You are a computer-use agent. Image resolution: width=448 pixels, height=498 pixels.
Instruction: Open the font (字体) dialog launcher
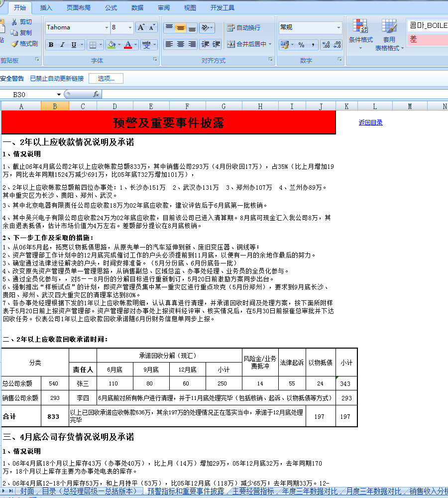pyautogui.click(x=155, y=59)
